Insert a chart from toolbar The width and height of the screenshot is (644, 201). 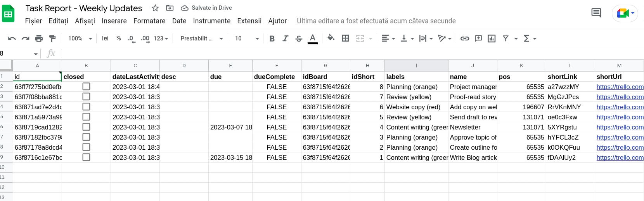[492, 38]
